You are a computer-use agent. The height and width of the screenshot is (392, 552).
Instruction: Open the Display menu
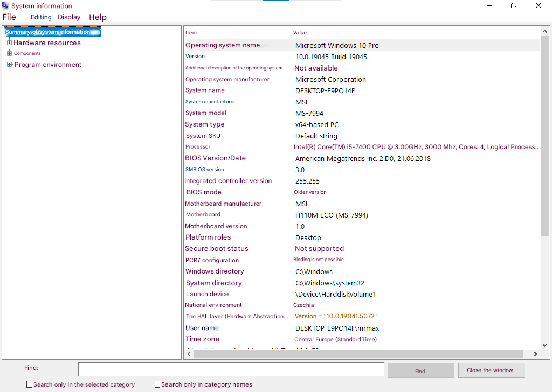click(x=69, y=17)
